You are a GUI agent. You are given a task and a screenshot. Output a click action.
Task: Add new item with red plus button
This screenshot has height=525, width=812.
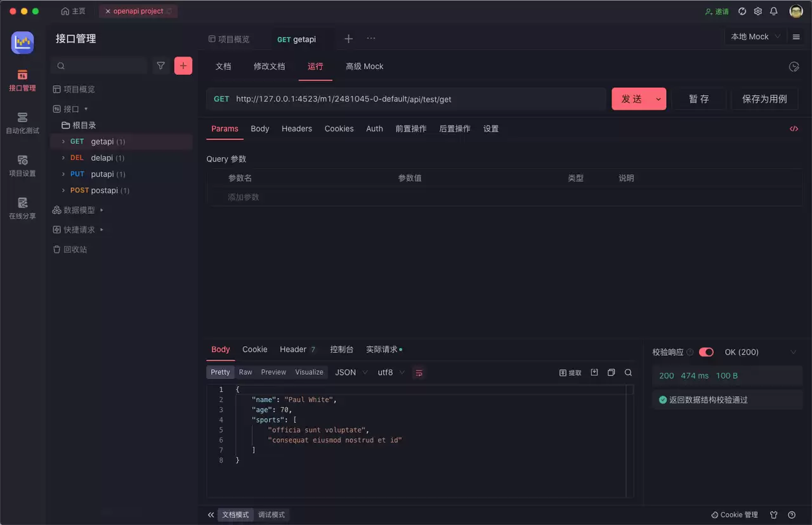point(183,66)
